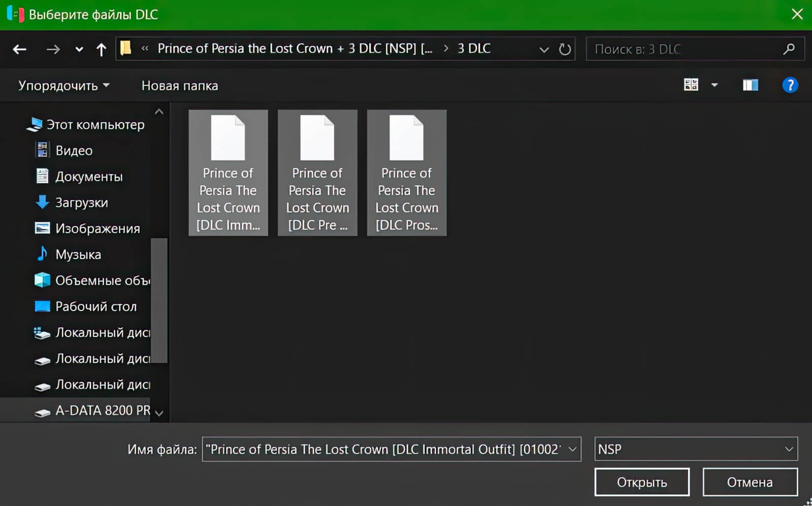This screenshot has height=506, width=812.
Task: Open the Упорядочить menu
Action: coord(64,86)
